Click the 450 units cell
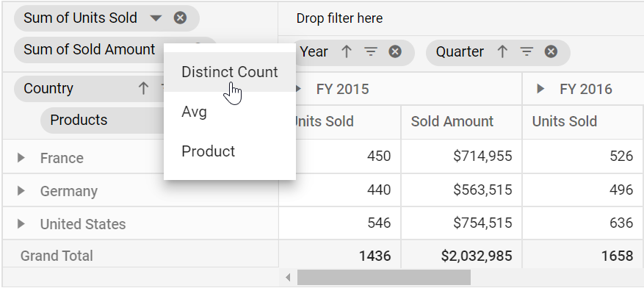The height and width of the screenshot is (288, 644). [340, 156]
